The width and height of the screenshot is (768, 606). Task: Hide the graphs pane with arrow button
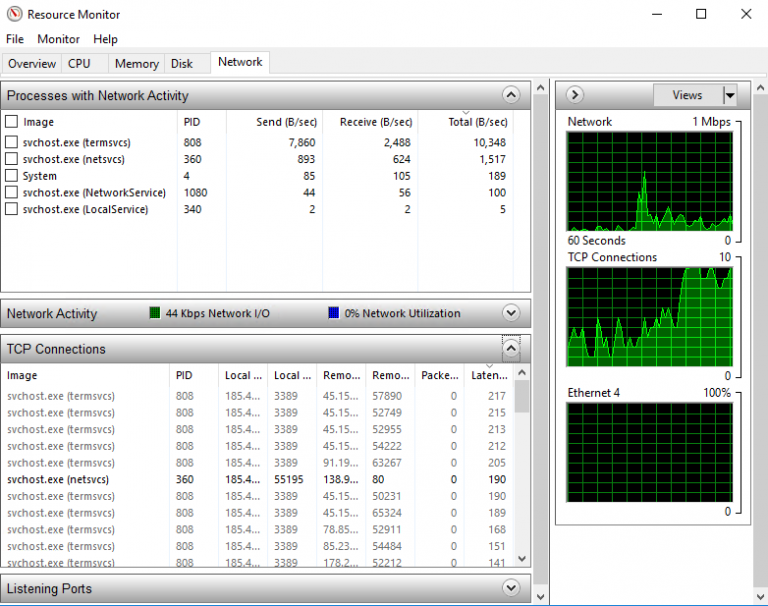(574, 95)
